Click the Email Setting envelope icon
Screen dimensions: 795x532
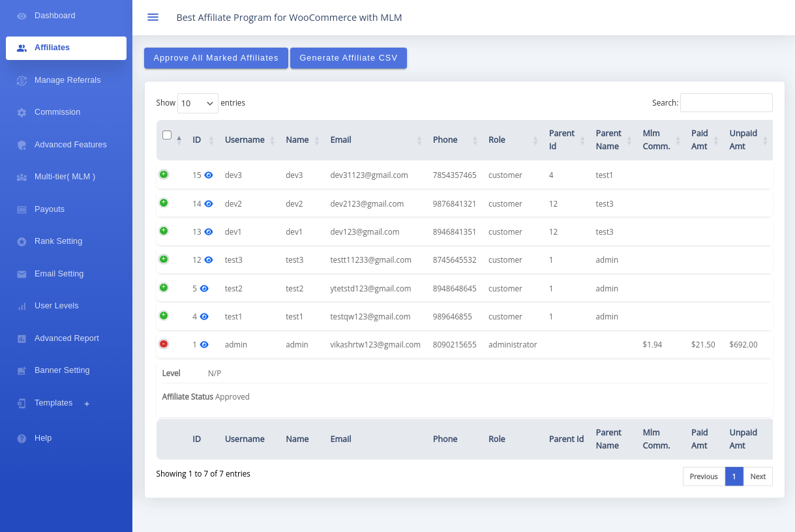(22, 274)
